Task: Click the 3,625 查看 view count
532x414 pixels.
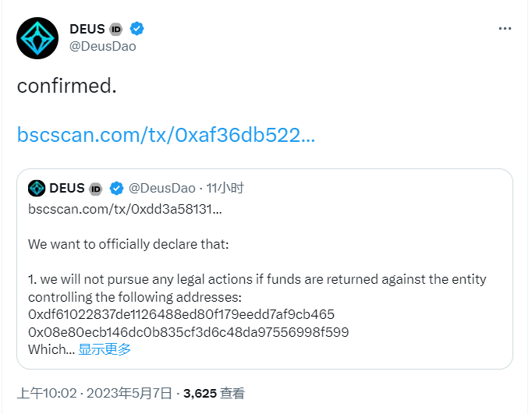Action: click(214, 394)
